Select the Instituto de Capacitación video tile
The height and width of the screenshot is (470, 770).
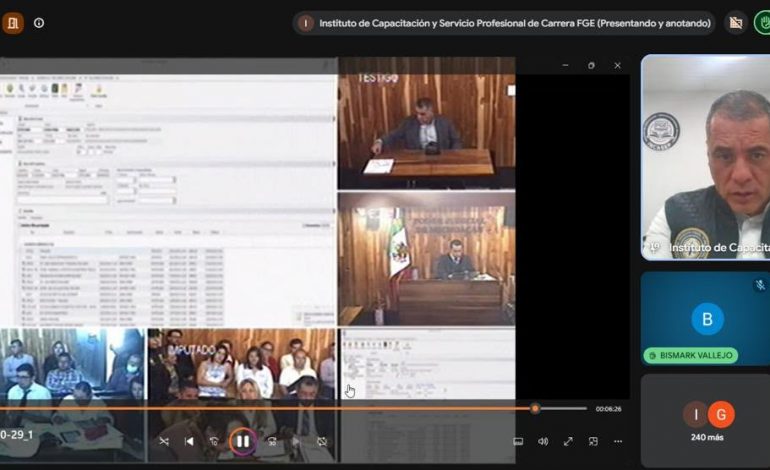click(x=706, y=157)
